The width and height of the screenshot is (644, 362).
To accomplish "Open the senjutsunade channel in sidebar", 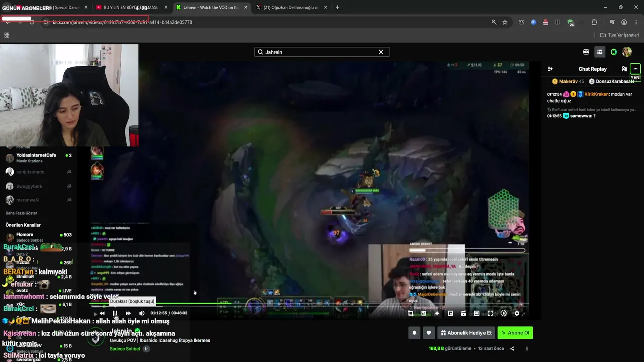I will (x=38, y=172).
